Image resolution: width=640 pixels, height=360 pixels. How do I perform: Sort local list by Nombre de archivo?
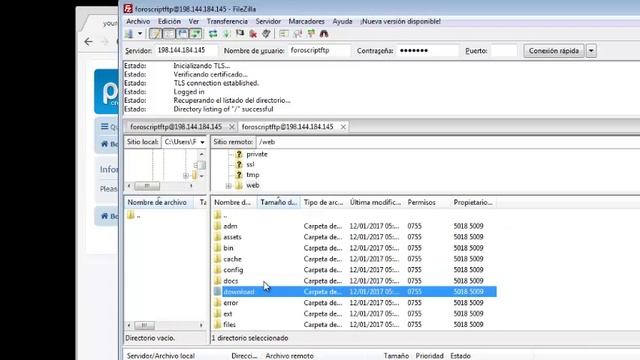click(157, 202)
